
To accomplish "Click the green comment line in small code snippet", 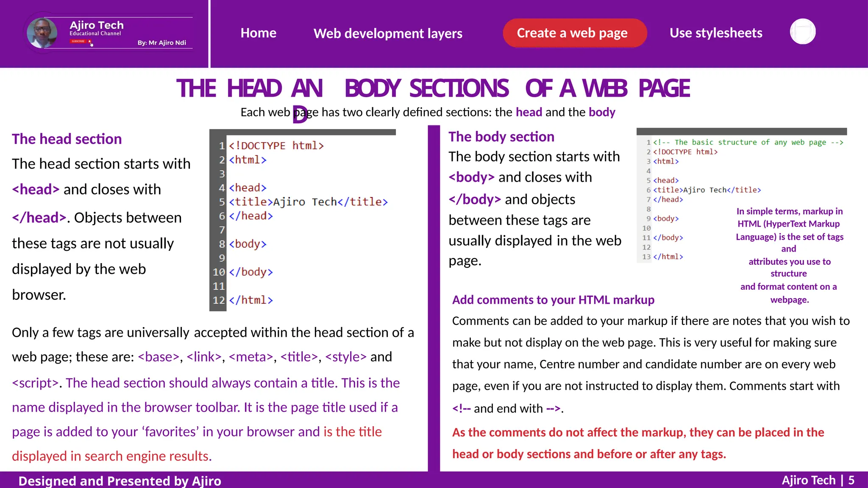I will [x=748, y=142].
